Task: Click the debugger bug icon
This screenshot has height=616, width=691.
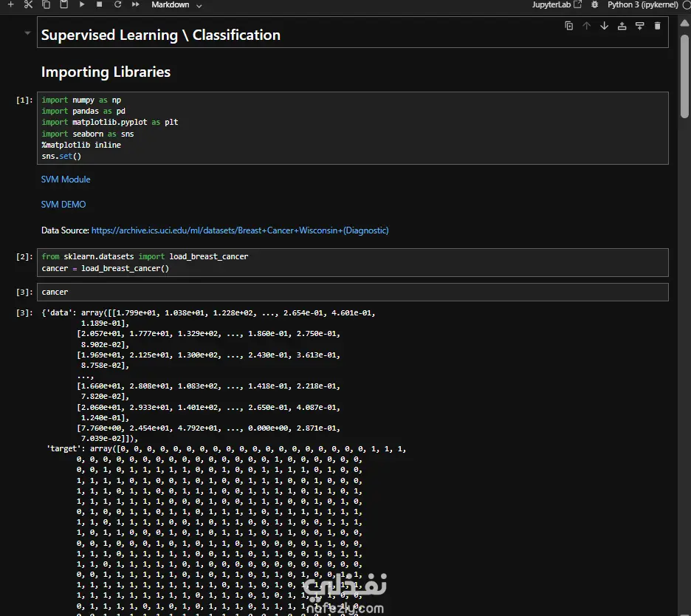Action: point(594,4)
